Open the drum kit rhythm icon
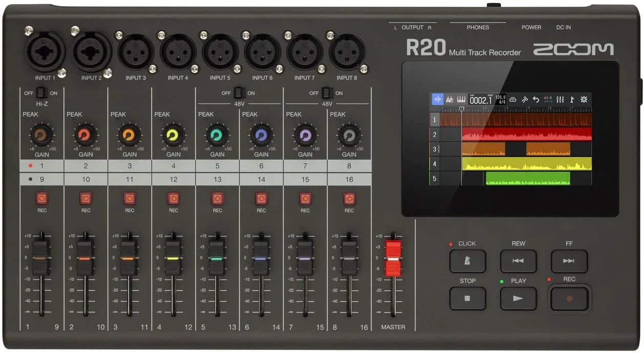The width and height of the screenshot is (644, 353). point(449,99)
